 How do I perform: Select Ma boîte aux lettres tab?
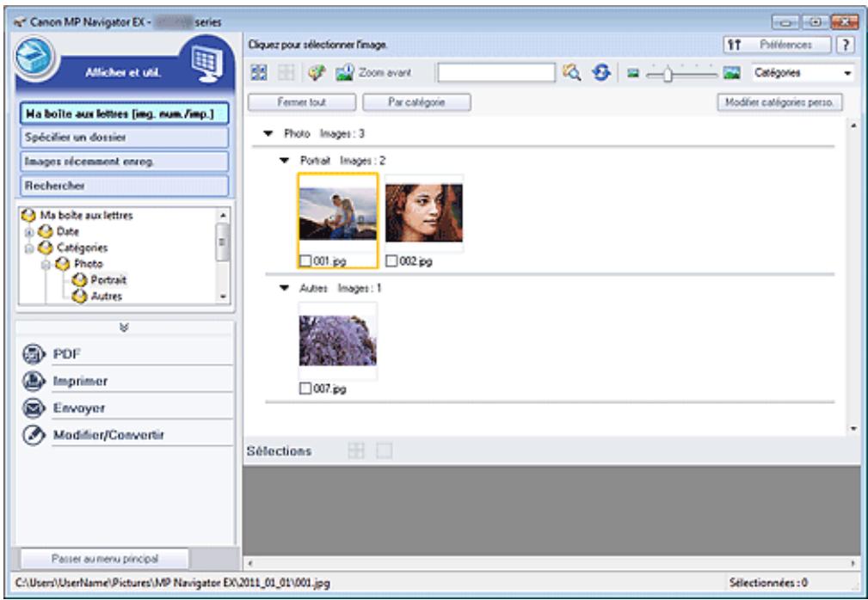click(125, 114)
